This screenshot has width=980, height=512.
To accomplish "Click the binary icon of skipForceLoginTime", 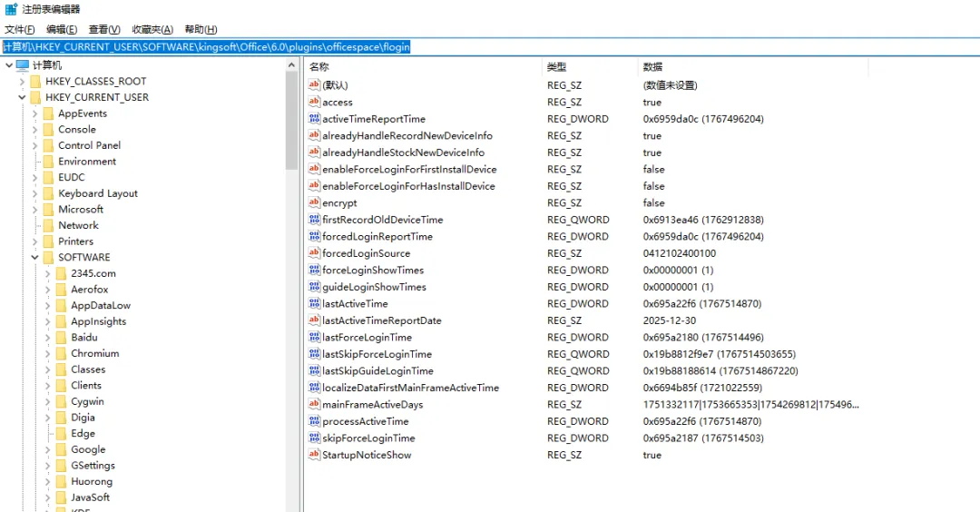I will [314, 438].
